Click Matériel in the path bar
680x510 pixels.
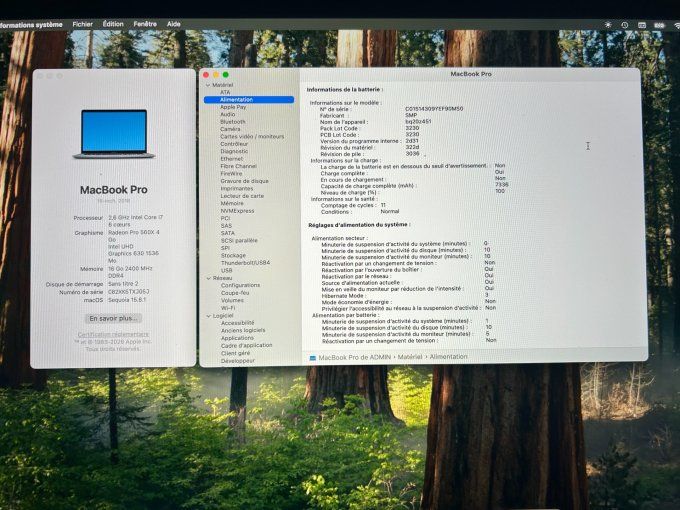(x=410, y=357)
